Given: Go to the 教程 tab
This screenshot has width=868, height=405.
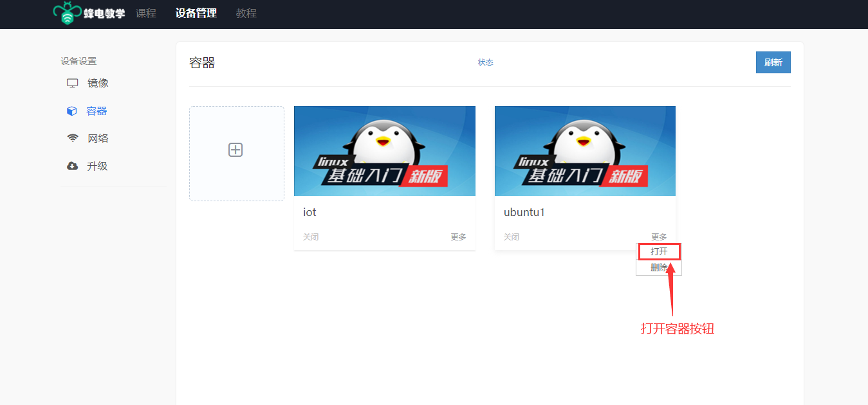Looking at the screenshot, I should click(246, 13).
